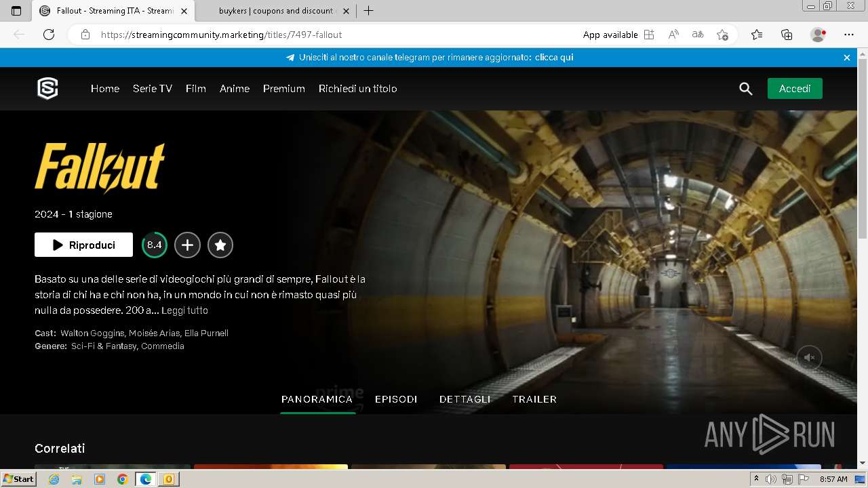This screenshot has width=868, height=488.
Task: Select the PANORAMICA tab
Action: tap(317, 399)
